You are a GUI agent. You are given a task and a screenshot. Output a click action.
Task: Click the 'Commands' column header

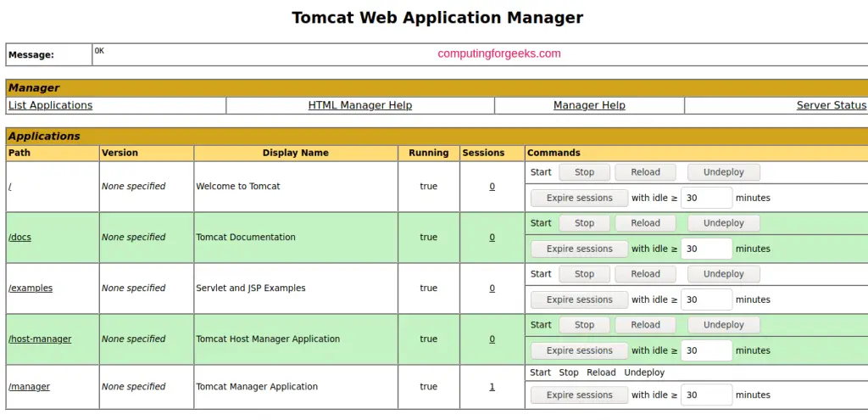(554, 153)
